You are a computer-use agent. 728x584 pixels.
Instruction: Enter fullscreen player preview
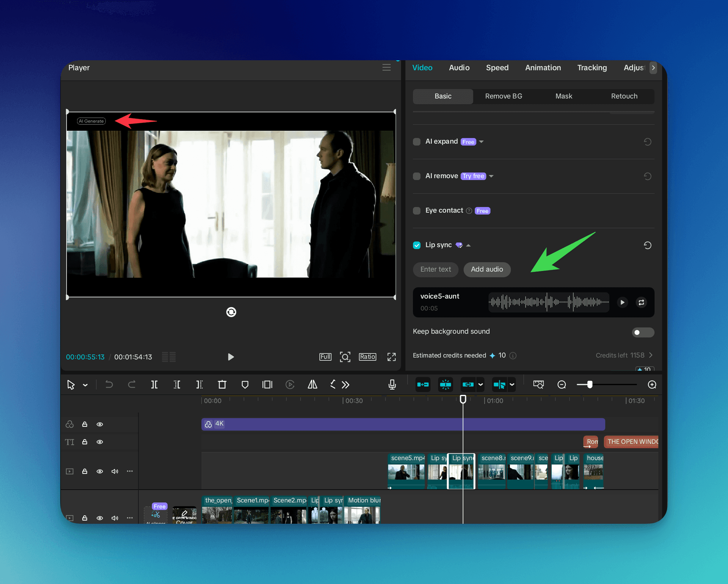[392, 357]
